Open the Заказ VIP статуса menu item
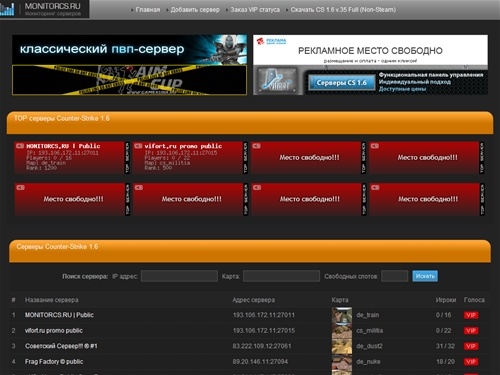This screenshot has width=500, height=375. click(x=255, y=10)
